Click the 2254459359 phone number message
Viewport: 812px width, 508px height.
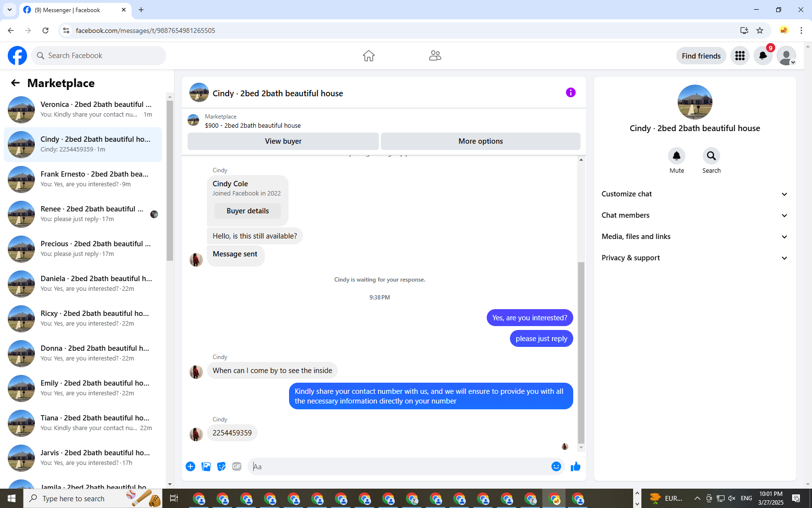[232, 433]
